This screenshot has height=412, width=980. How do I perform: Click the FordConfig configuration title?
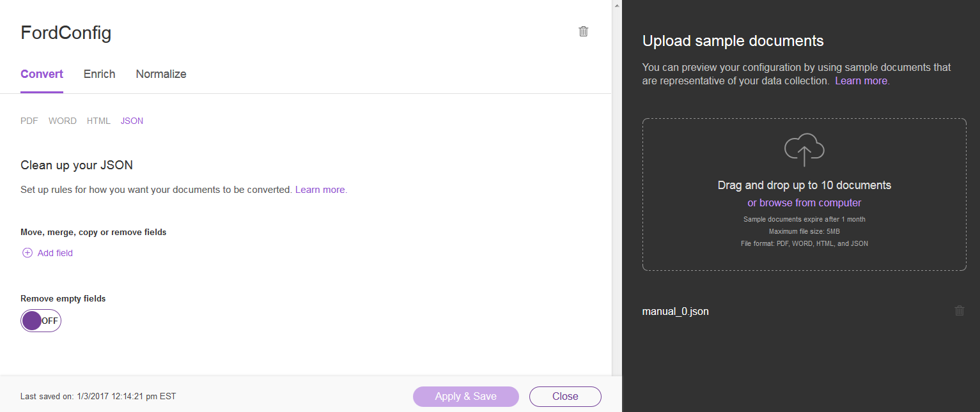point(66,33)
